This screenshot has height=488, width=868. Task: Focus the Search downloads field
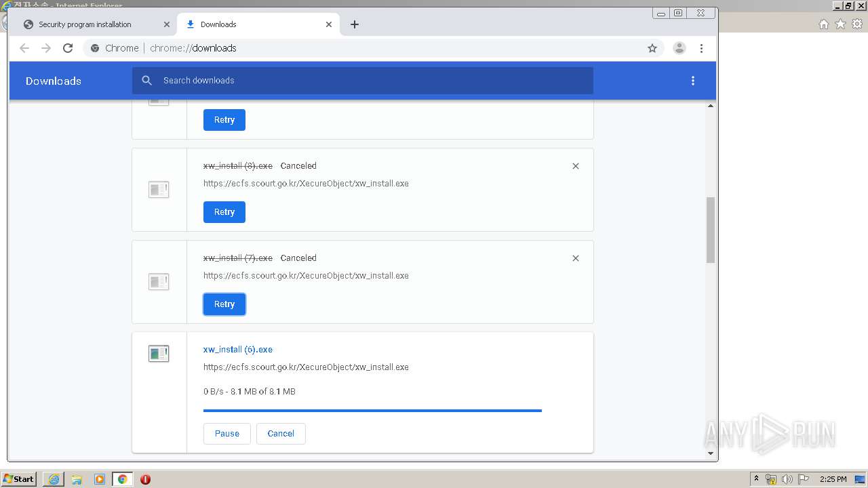(x=363, y=80)
